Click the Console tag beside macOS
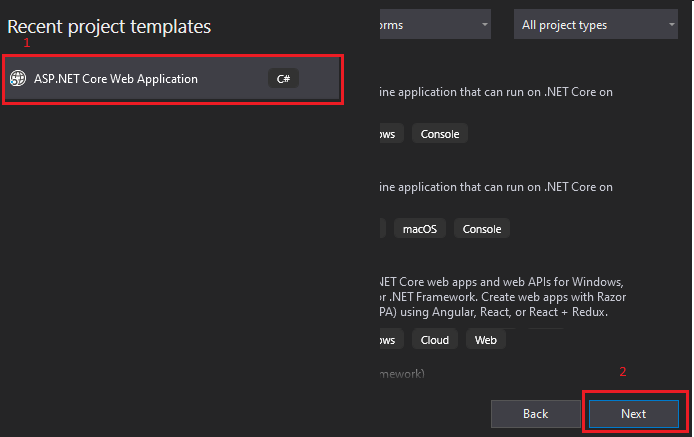 [482, 229]
